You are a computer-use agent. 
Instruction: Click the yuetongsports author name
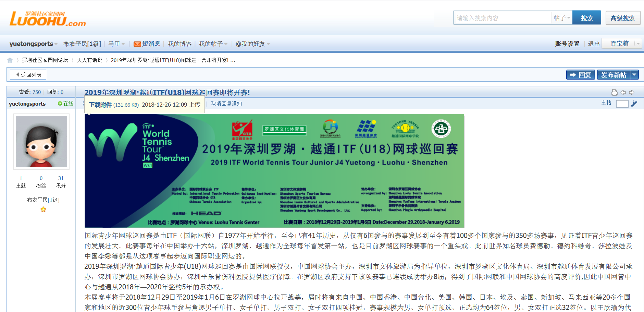tap(27, 104)
